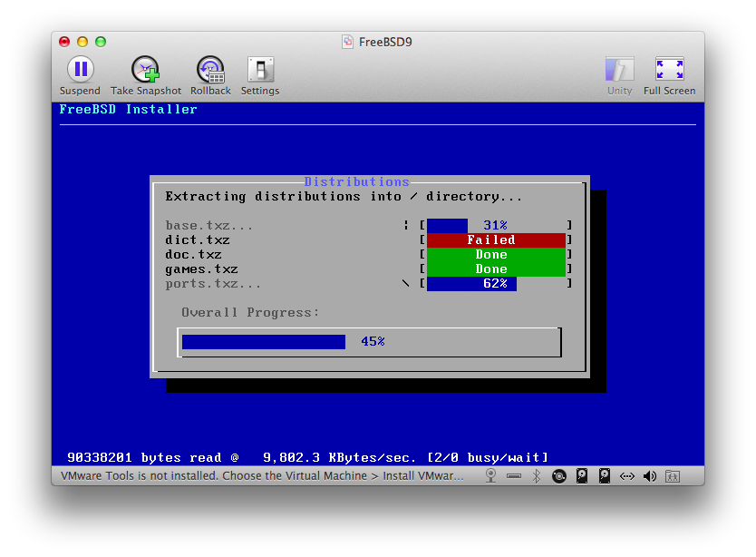Viewport: 756px width, 557px height.
Task: Click the Overall Progress bar
Action: 369,342
